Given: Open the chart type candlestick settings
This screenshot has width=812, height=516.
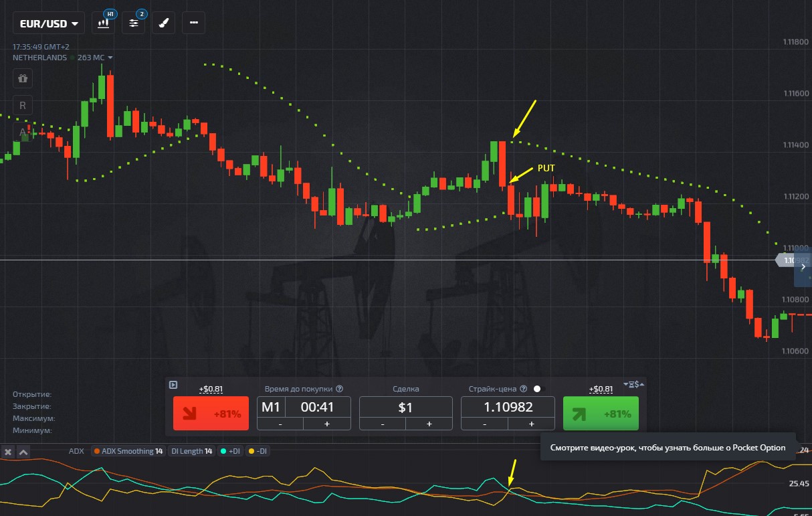Looking at the screenshot, I should pyautogui.click(x=104, y=23).
